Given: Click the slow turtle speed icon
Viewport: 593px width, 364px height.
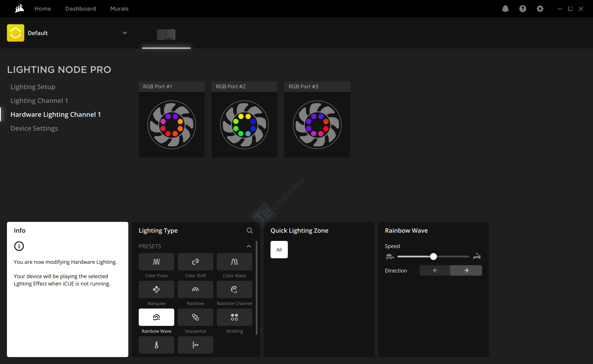Looking at the screenshot, I should (x=390, y=257).
